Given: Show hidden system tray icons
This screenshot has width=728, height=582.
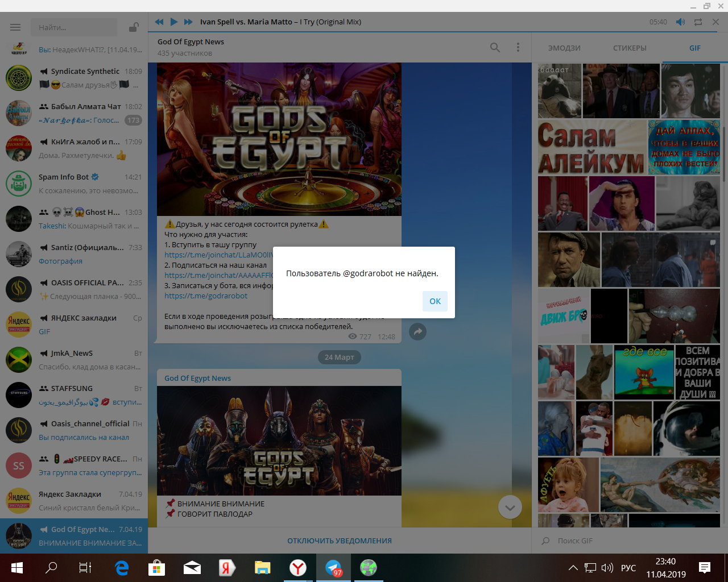Looking at the screenshot, I should coord(573,568).
